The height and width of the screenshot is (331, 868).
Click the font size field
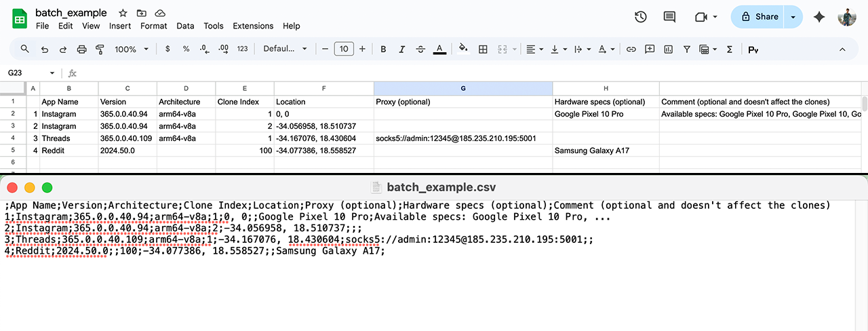click(x=344, y=49)
